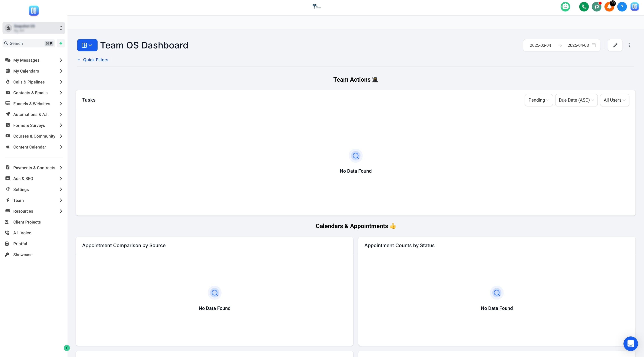Open Courses & Community menu item
Screen dimensions: 644x357
[34, 136]
